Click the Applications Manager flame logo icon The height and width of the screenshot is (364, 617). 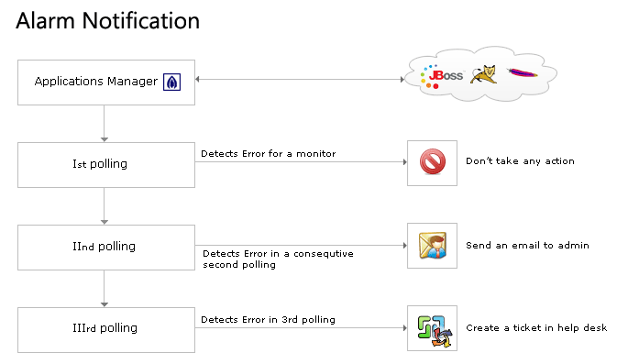click(x=172, y=82)
